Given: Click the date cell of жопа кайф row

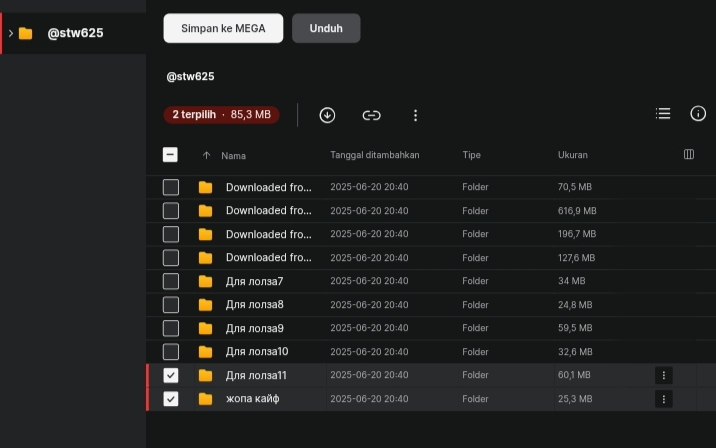Looking at the screenshot, I should (x=369, y=399).
